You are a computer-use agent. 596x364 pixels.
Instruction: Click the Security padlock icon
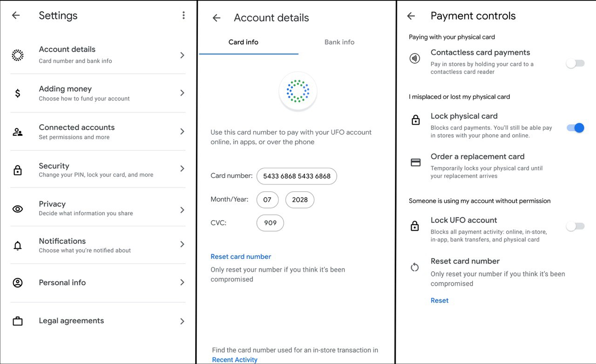[18, 170]
